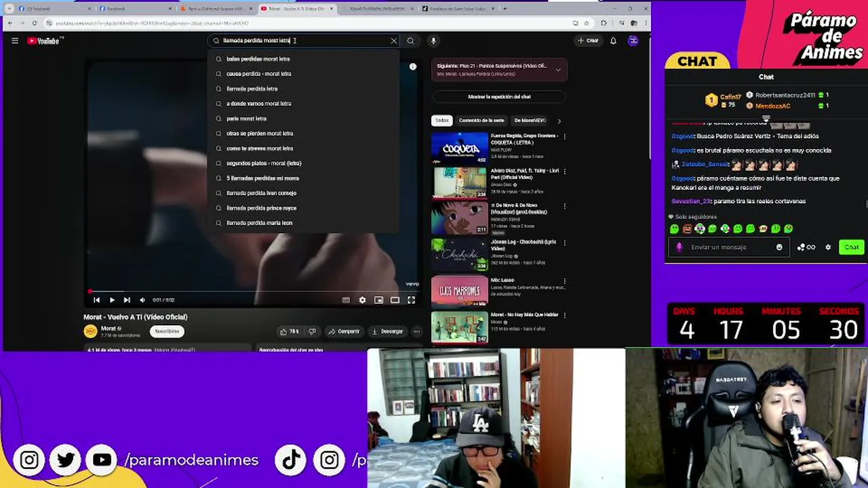The width and height of the screenshot is (868, 488).
Task: Open the emote picker in chat
Action: pos(779,247)
